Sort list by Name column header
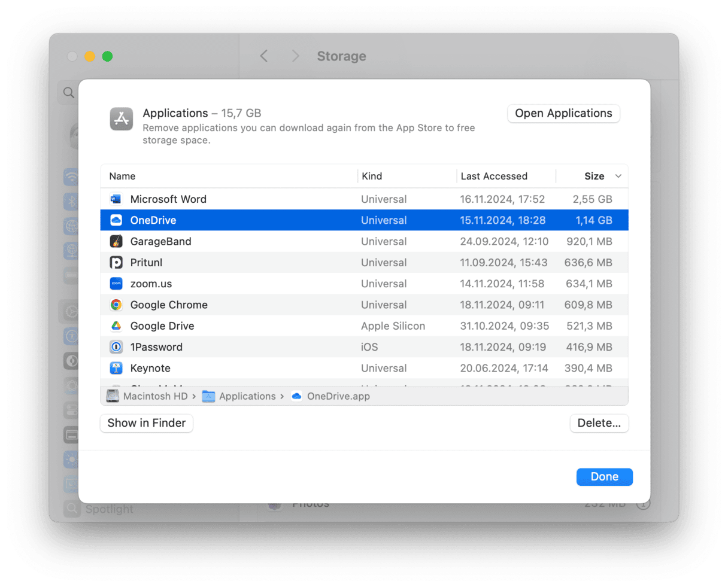 pyautogui.click(x=122, y=177)
